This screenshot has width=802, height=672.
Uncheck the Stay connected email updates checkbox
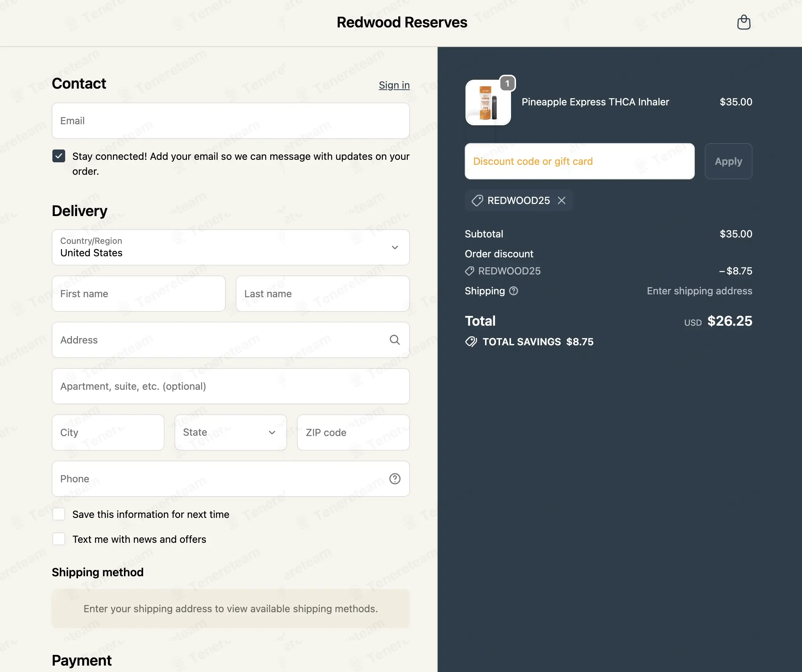[59, 156]
